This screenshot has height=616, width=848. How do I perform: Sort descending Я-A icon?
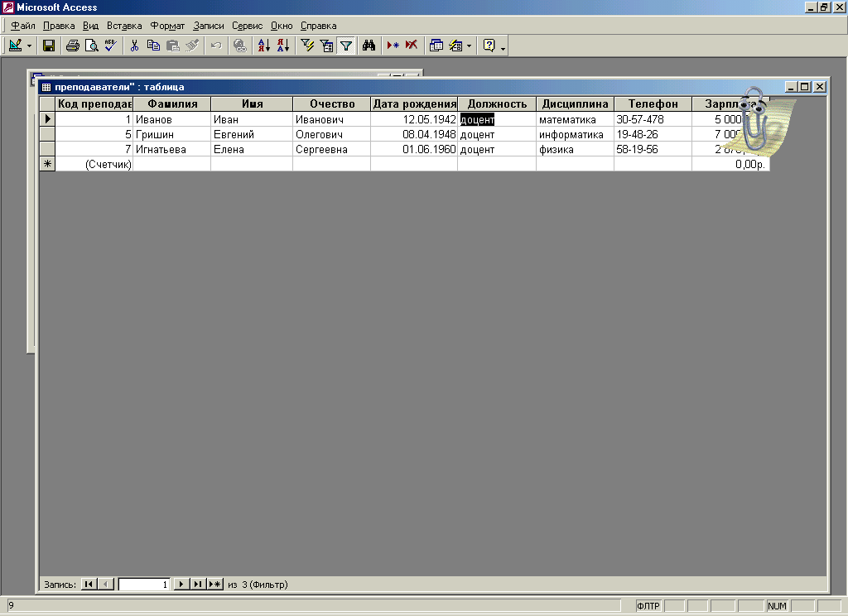283,46
